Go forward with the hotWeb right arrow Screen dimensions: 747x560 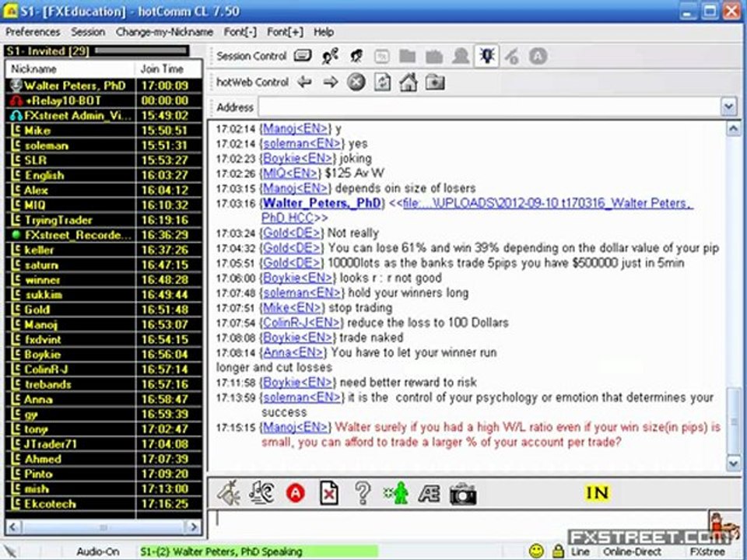pos(330,82)
